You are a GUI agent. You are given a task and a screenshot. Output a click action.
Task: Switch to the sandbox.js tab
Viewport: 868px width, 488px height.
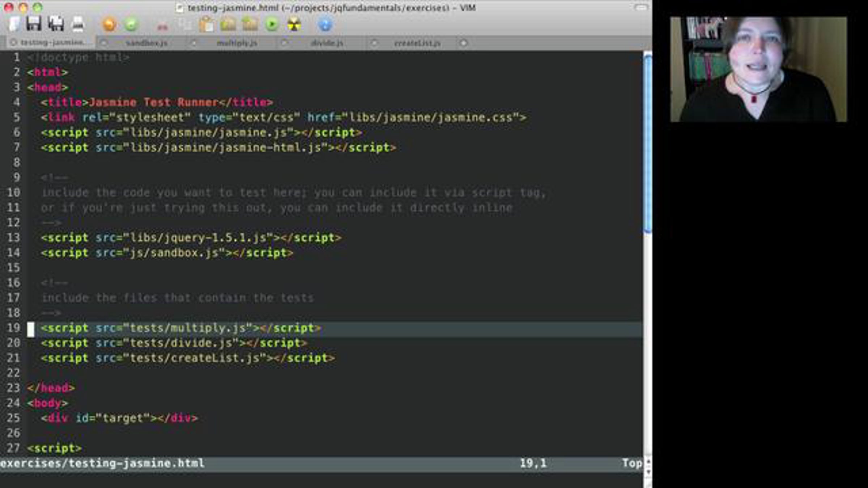(146, 43)
